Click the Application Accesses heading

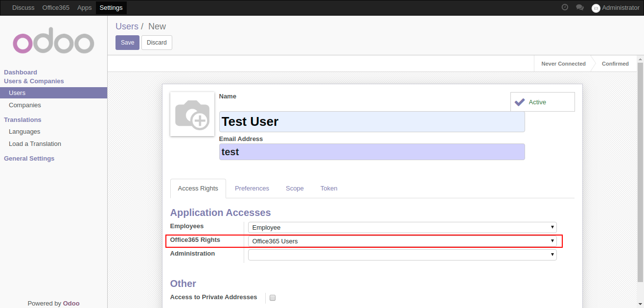click(220, 213)
